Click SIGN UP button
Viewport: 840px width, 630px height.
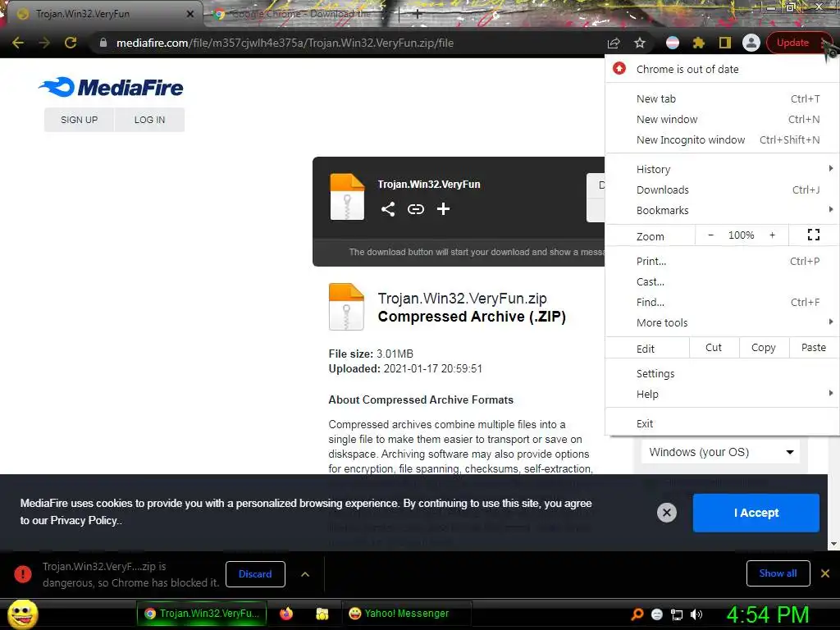[80, 120]
